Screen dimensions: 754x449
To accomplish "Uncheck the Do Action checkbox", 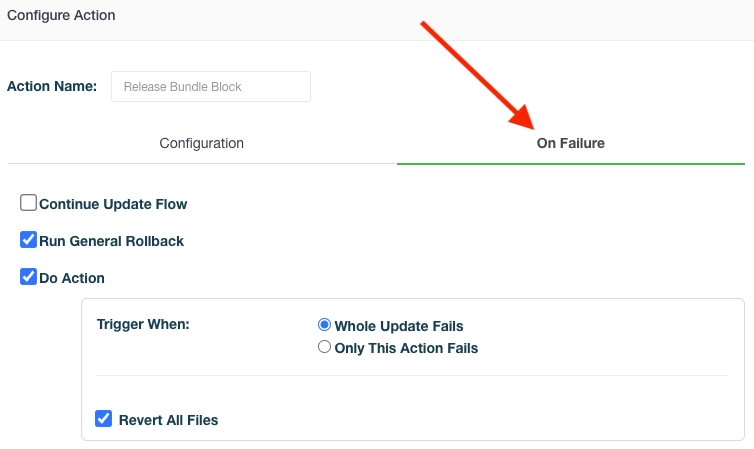I will [29, 277].
